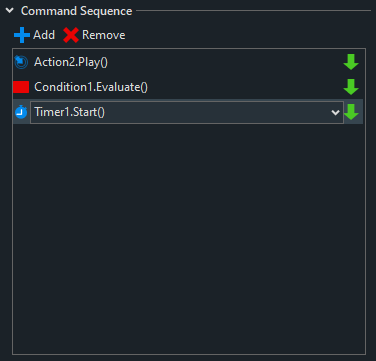Click the red Condition1 icon
The width and height of the screenshot is (376, 361).
[21, 87]
